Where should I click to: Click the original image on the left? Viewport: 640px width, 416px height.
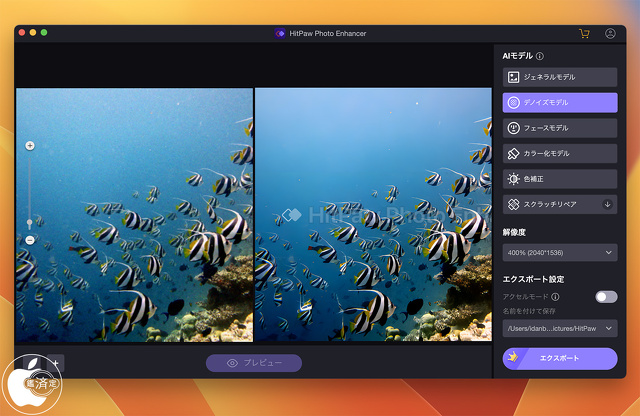134,215
